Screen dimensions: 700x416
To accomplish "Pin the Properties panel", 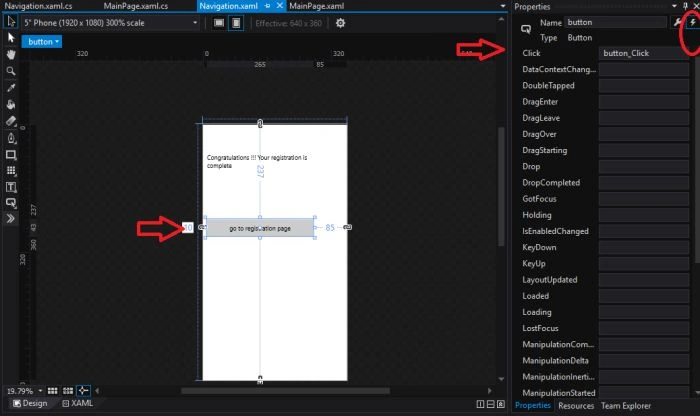I will coord(685,6).
